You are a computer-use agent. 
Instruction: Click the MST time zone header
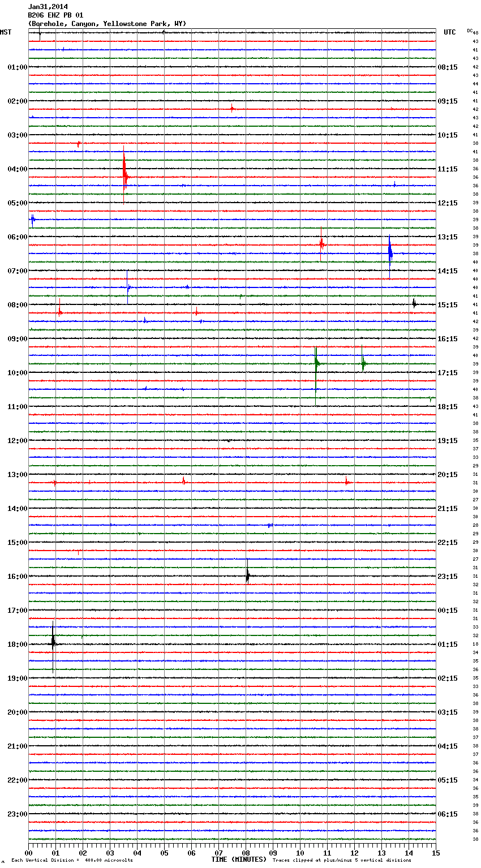[x=6, y=32]
